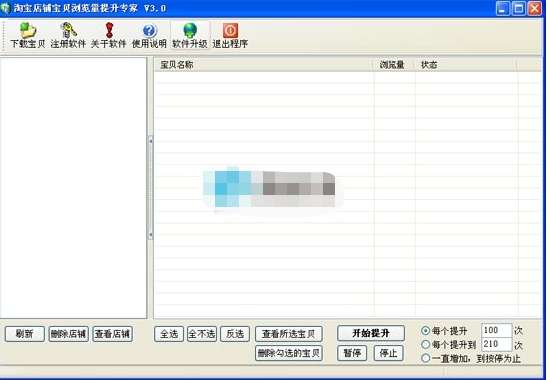Select the 每个提升 radio option
The width and height of the screenshot is (550, 380).
[x=425, y=331]
